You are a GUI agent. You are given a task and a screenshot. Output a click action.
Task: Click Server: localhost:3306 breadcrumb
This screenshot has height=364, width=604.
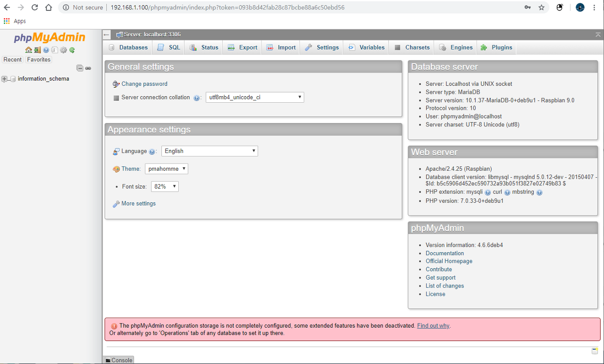click(x=152, y=35)
